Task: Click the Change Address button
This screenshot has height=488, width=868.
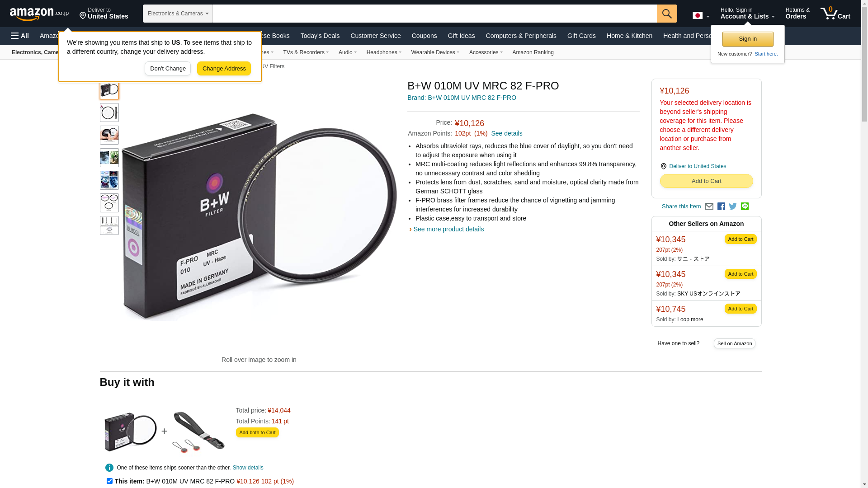Action: click(224, 69)
